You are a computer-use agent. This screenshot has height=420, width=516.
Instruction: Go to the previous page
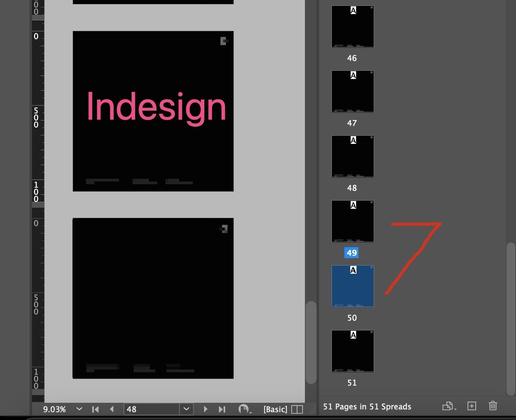112,409
